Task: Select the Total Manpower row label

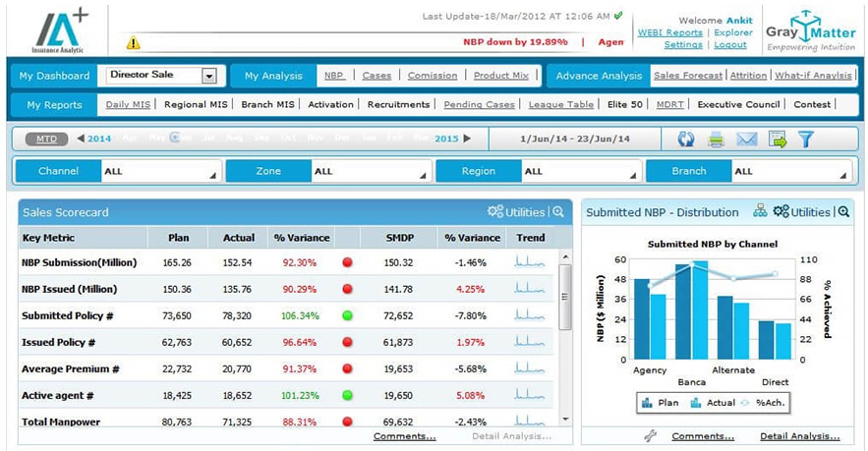Action: (61, 422)
